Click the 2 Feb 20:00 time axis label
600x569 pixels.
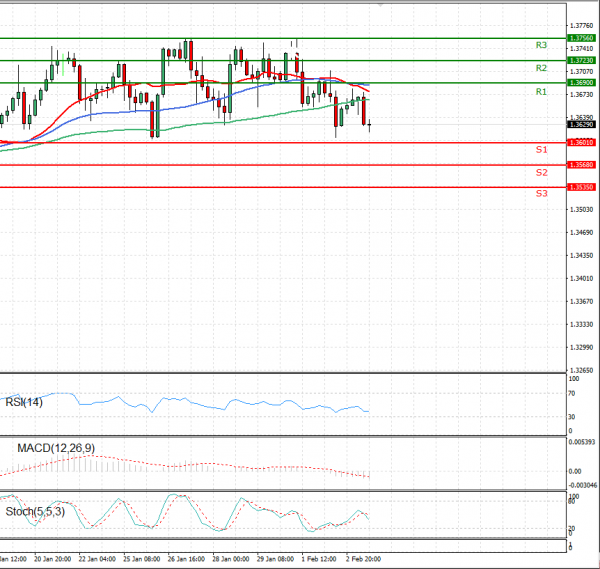(x=362, y=559)
